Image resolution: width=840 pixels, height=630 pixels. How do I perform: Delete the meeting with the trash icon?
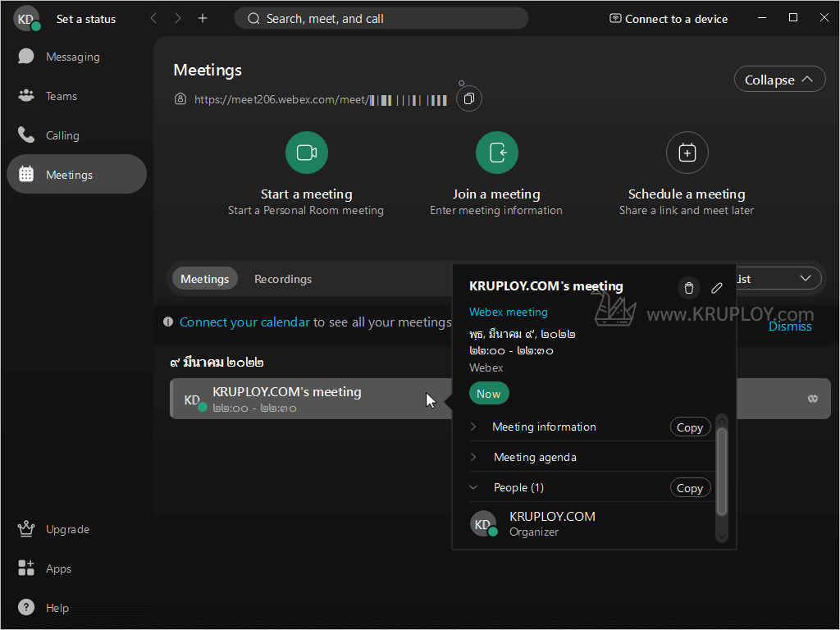[x=689, y=288]
